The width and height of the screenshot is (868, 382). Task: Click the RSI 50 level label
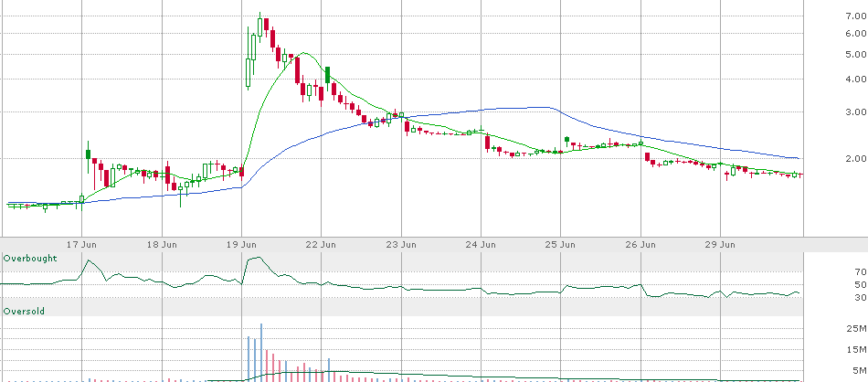coord(861,284)
